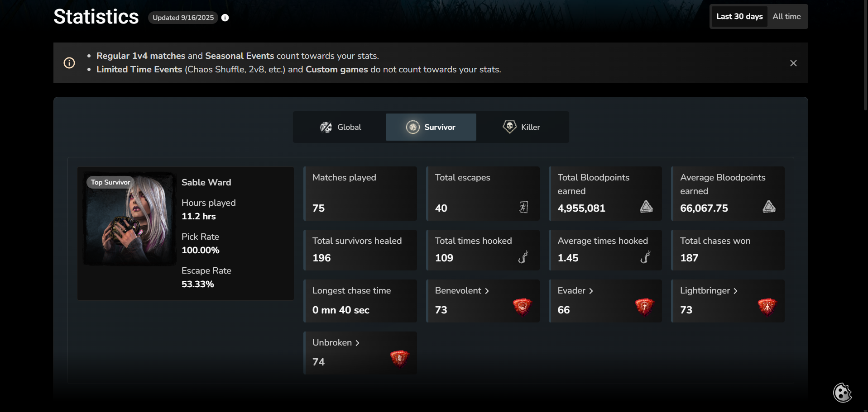This screenshot has width=868, height=412.
Task: Click the Pick Rate 100.00% value
Action: [201, 250]
